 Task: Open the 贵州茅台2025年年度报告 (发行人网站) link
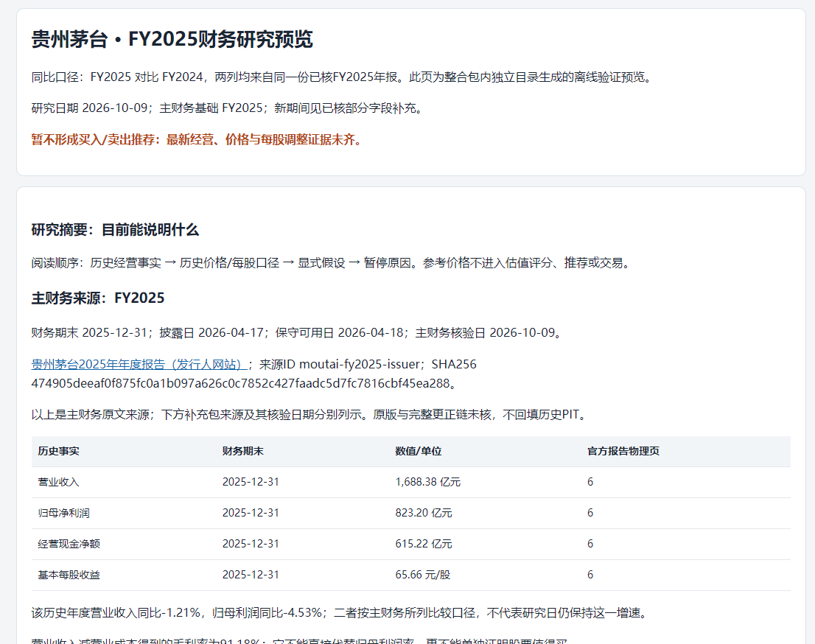pos(139,364)
